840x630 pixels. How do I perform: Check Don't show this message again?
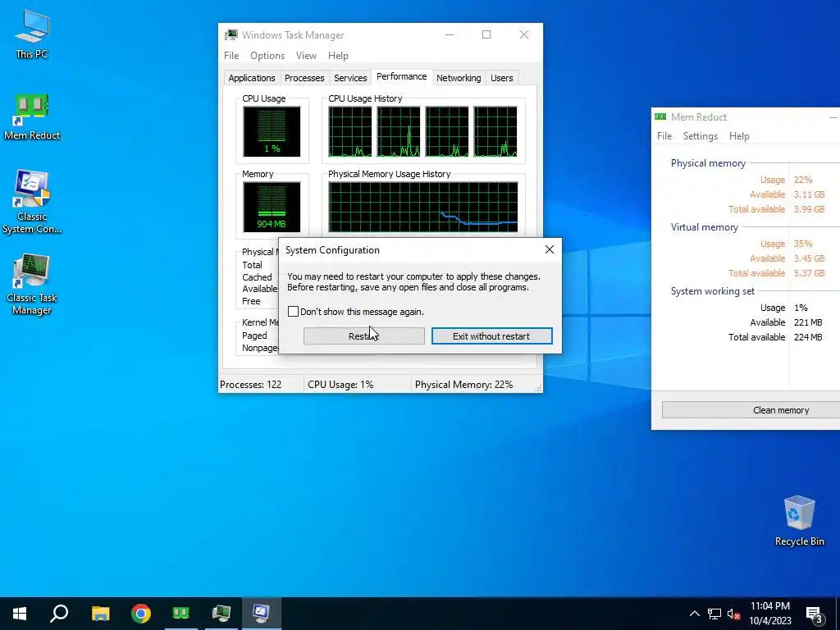point(293,311)
